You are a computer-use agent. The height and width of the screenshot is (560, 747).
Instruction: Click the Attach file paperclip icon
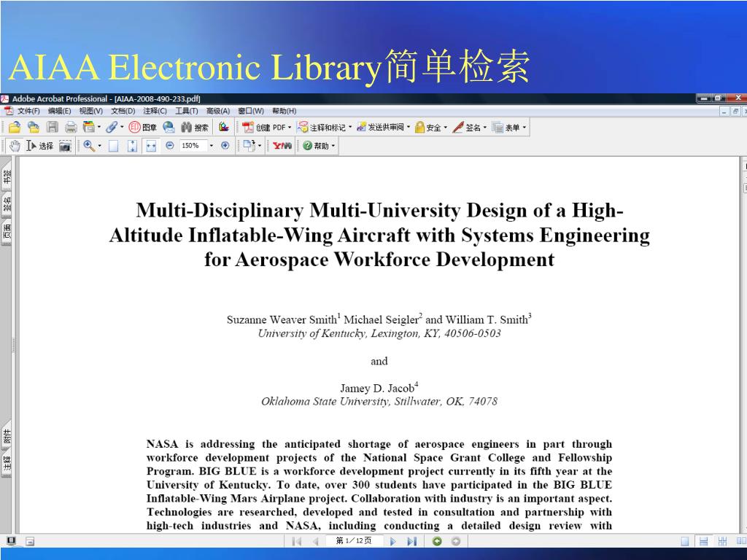(x=112, y=127)
